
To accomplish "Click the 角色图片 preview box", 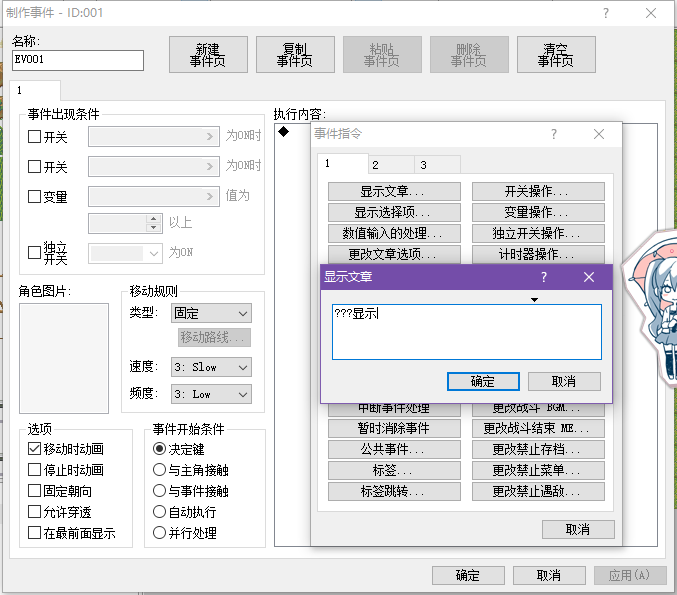I will pos(64,358).
